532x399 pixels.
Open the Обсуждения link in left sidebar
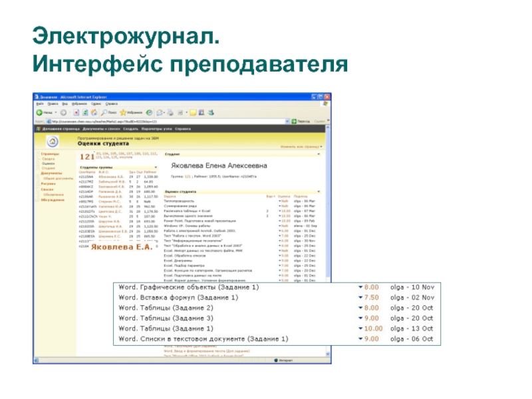click(52, 199)
